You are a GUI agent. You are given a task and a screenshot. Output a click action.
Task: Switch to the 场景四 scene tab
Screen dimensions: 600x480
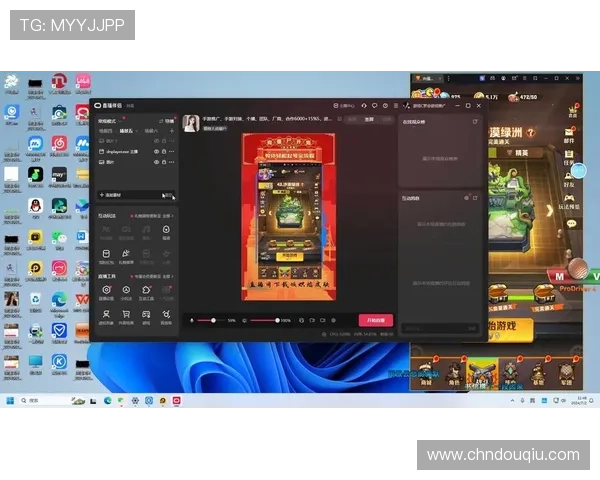coord(105,131)
